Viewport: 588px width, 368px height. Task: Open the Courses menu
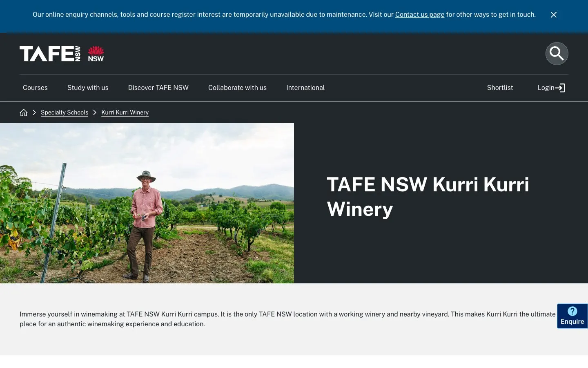(35, 88)
